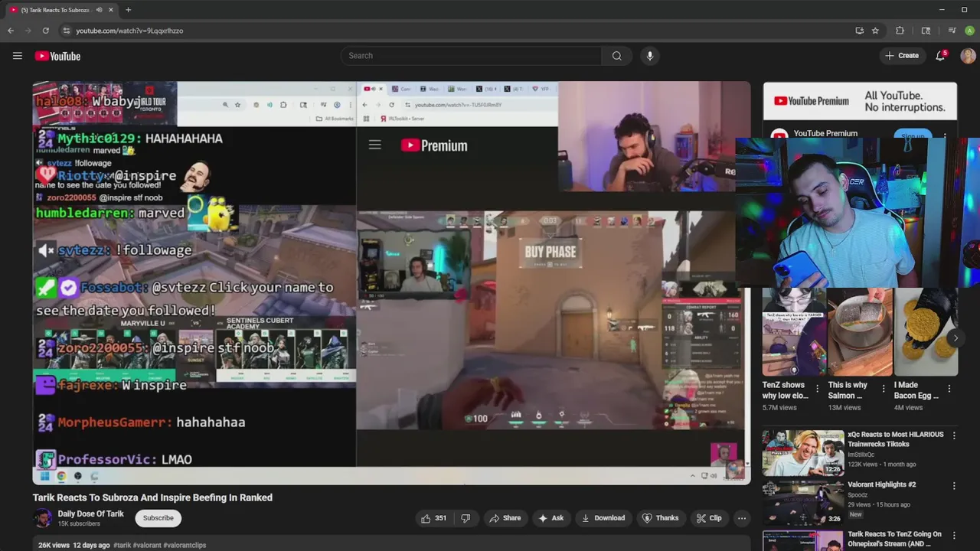Show next shorts with the arrow
The width and height of the screenshot is (980, 551).
955,337
